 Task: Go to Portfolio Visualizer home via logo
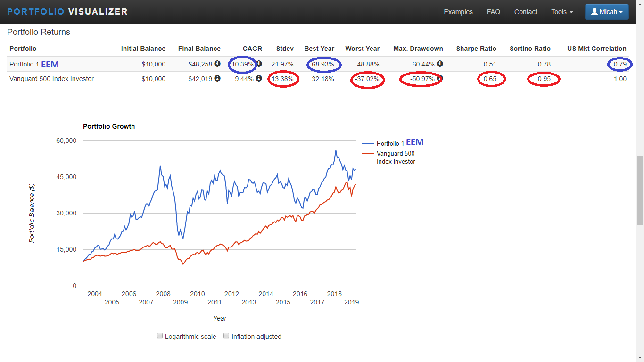click(x=67, y=12)
